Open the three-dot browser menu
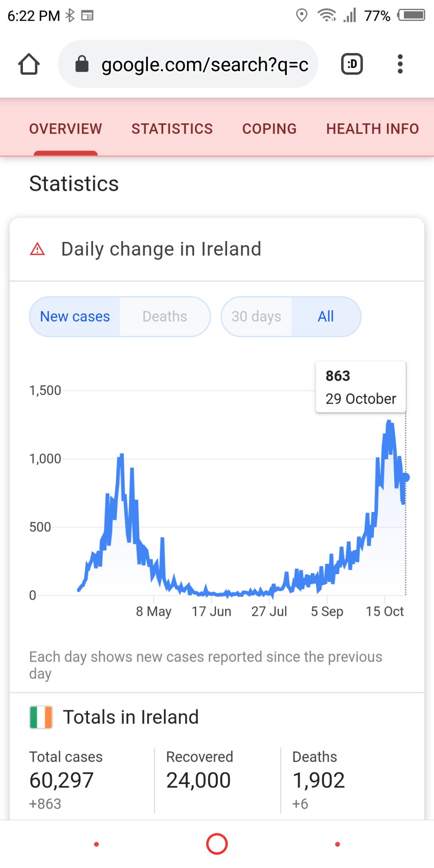 [x=400, y=64]
